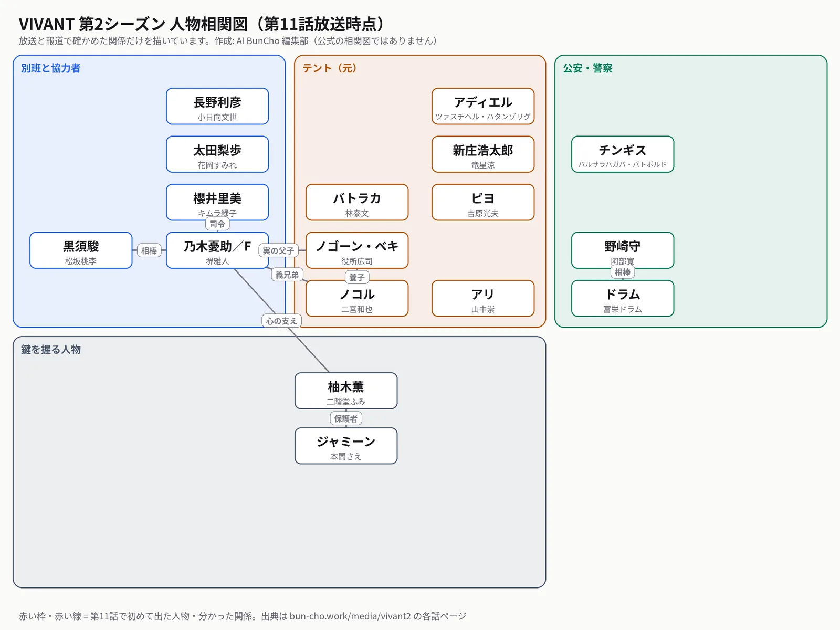Select the ドラム character card
The width and height of the screenshot is (840, 630).
(623, 298)
